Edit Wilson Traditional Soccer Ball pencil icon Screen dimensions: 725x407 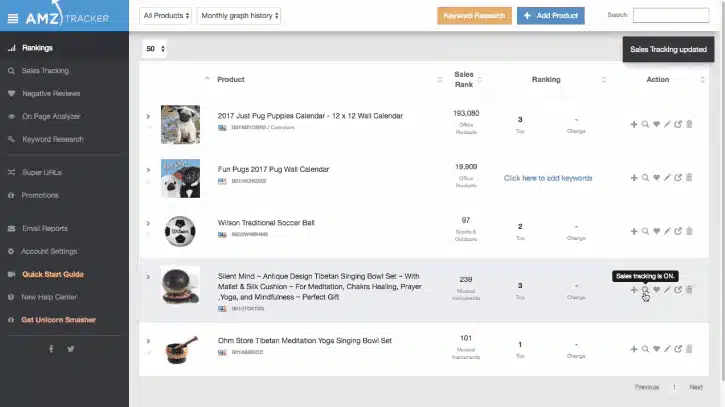[x=667, y=231]
